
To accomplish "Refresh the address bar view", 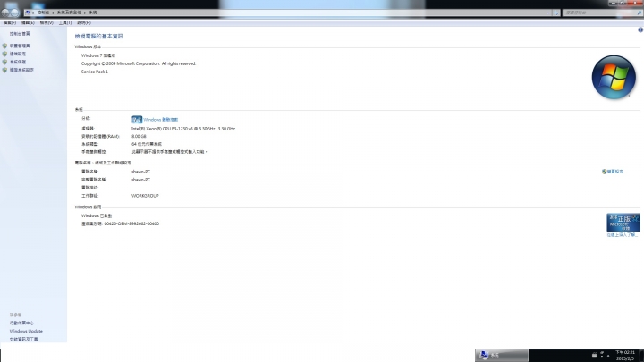I will point(556,13).
